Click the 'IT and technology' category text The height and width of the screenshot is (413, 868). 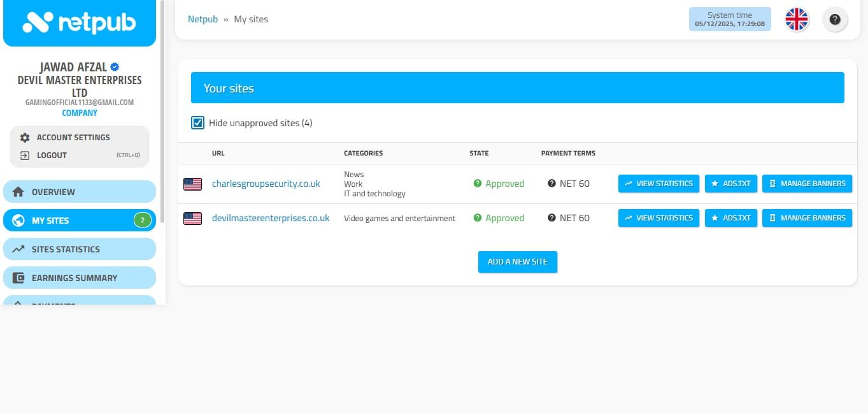click(x=374, y=194)
